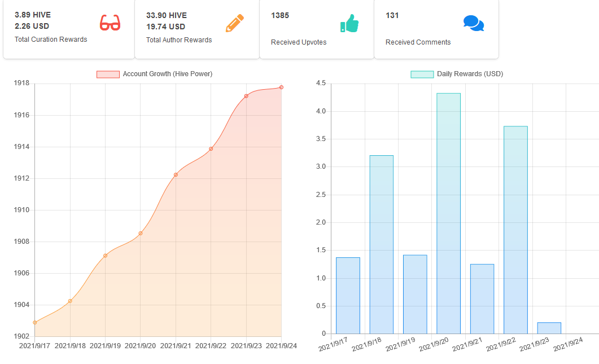Viewport: 599px width, 364px height.
Task: Click the growth chart point at 2021/9/18
Action: click(70, 301)
